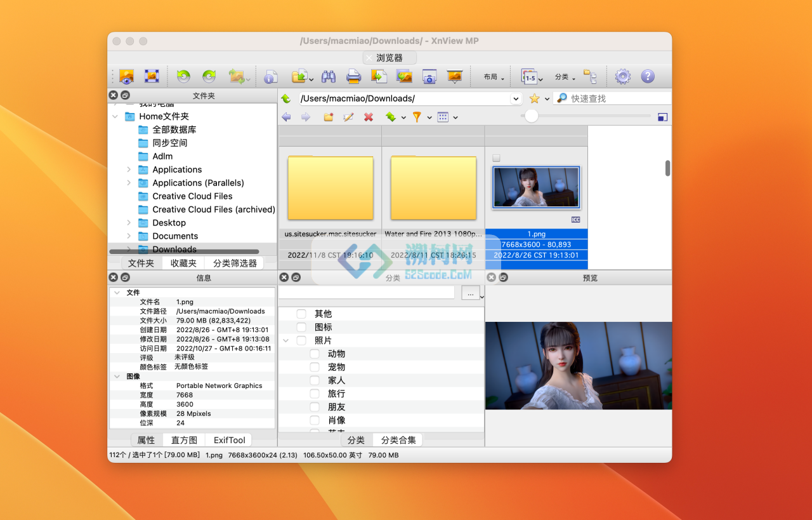Start slideshow projector icon
The height and width of the screenshot is (520, 812).
455,77
